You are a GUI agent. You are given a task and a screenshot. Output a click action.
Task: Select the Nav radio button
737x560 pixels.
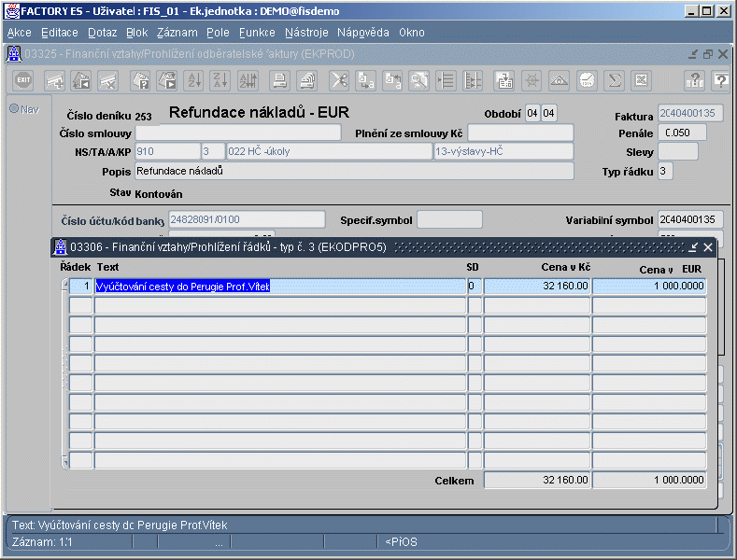tap(14, 108)
